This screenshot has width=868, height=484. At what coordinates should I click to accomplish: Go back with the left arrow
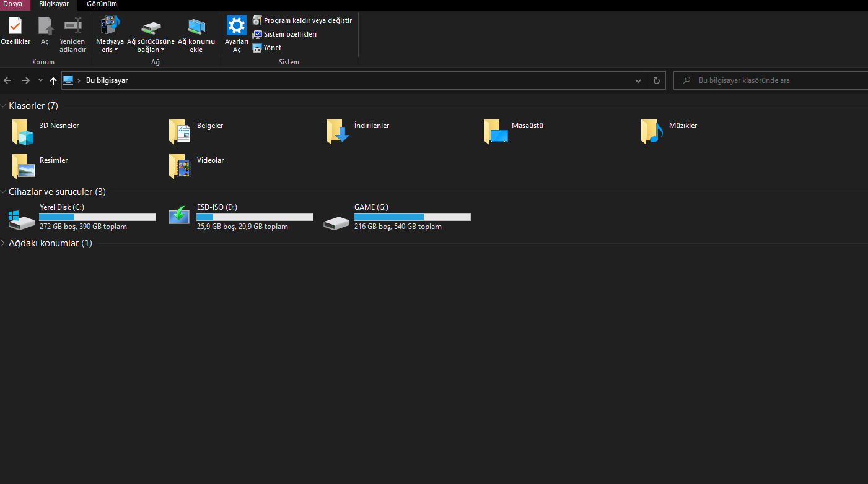[x=7, y=80]
